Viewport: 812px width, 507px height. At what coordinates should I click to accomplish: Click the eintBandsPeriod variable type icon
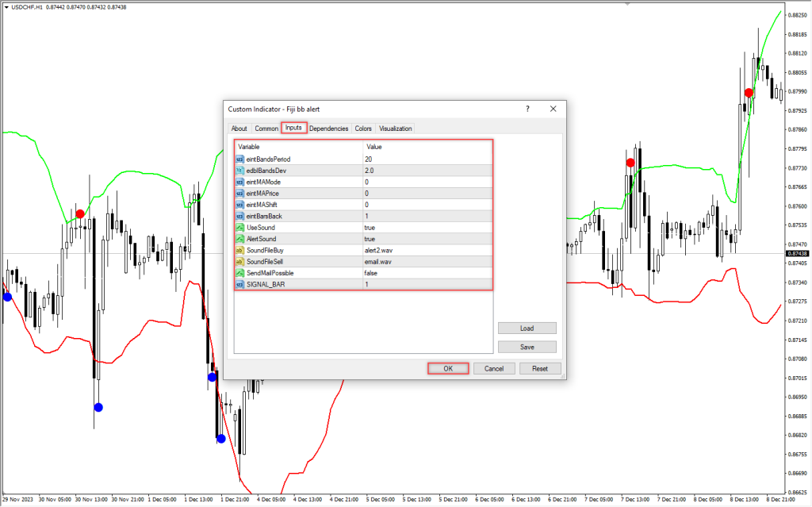point(239,159)
